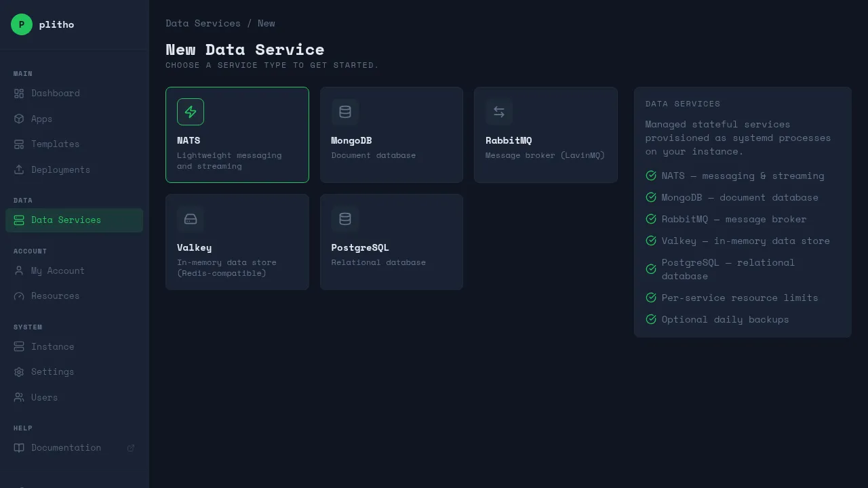Click the checkmark beside Optional daily backups
Viewport: 868px width, 488px height.
click(651, 319)
